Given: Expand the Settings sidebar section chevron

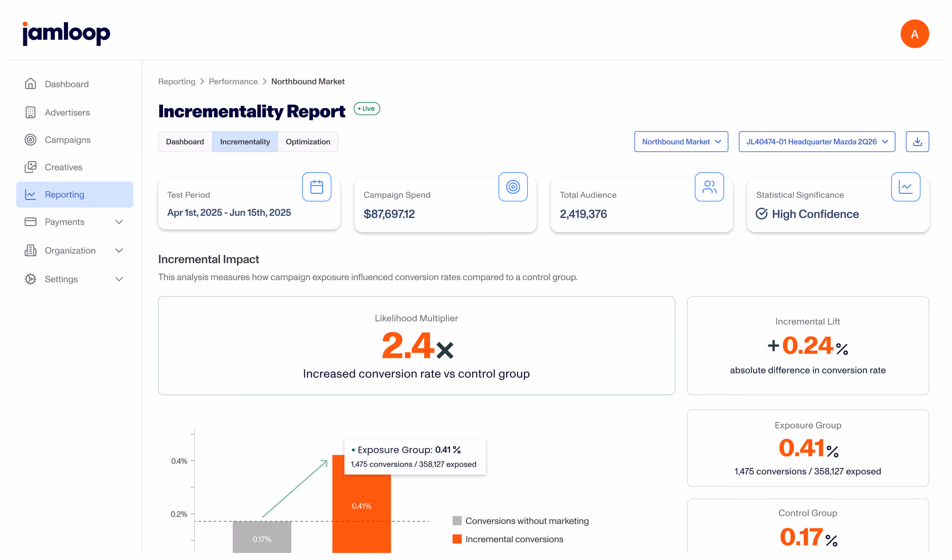Looking at the screenshot, I should pos(119,279).
